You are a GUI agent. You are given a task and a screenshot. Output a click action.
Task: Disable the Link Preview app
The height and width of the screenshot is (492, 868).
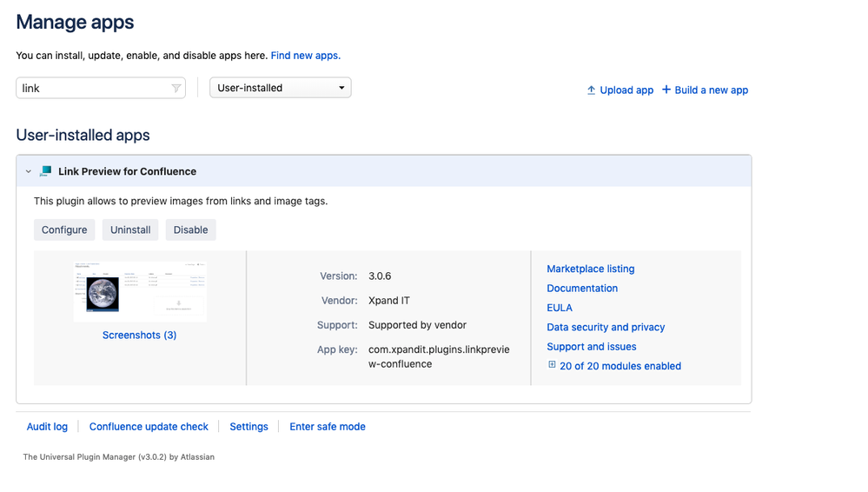[190, 229]
